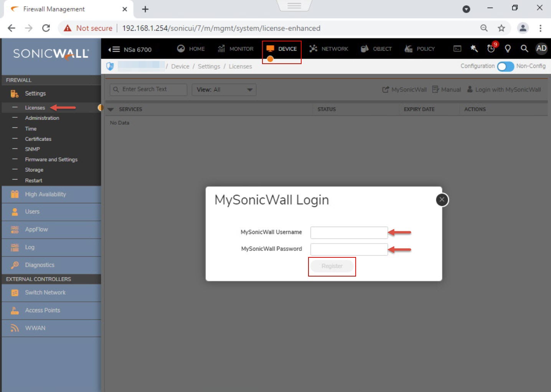551x392 pixels.
Task: Open the View: All dropdown
Action: [x=224, y=90]
